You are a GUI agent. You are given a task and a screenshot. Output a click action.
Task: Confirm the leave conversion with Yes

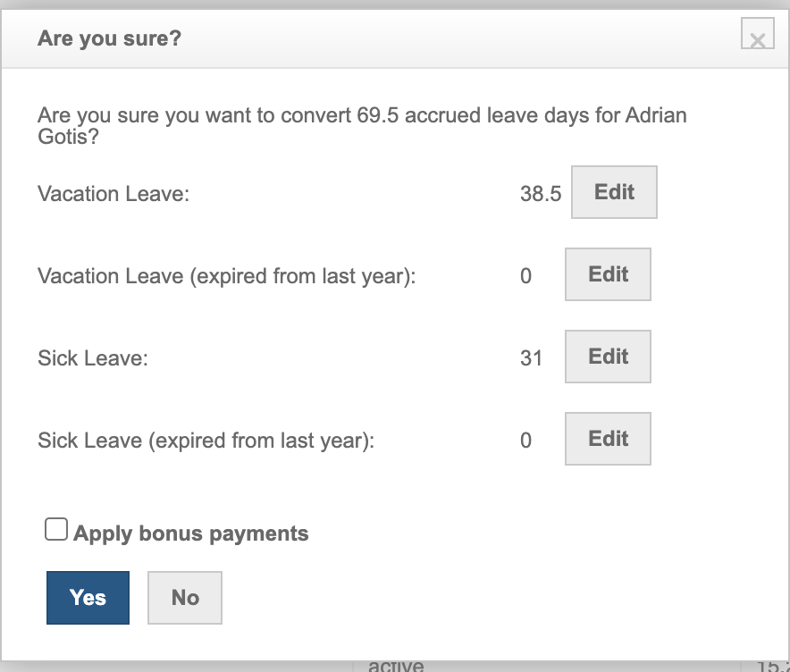click(88, 598)
